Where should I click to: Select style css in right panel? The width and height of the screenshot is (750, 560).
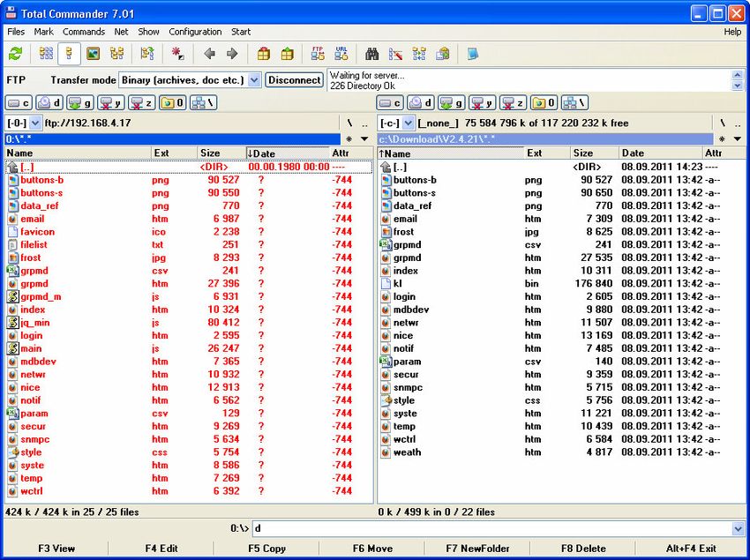pos(560,400)
